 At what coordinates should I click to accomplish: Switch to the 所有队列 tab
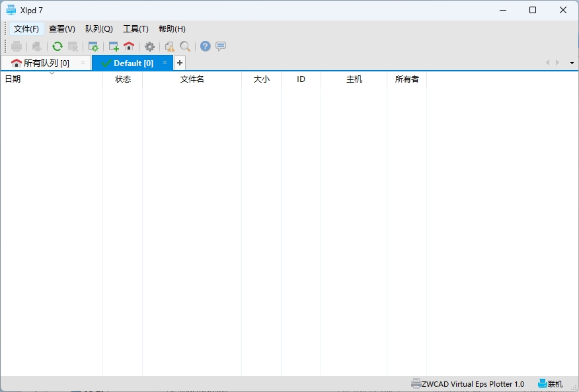pyautogui.click(x=42, y=62)
